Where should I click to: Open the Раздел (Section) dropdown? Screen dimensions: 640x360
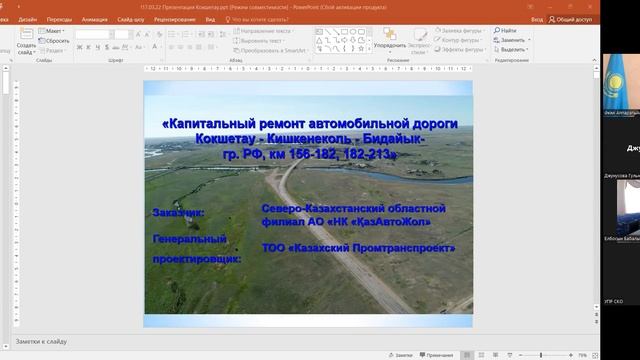point(52,51)
